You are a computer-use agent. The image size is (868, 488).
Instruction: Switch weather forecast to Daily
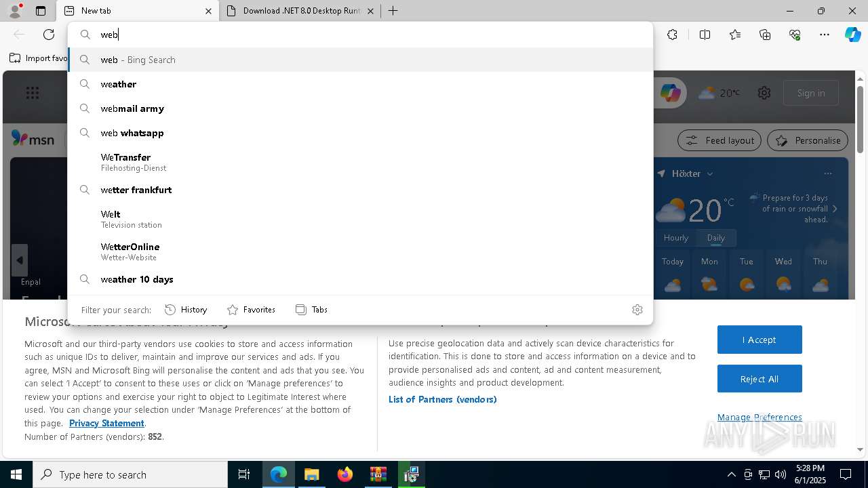pyautogui.click(x=715, y=238)
